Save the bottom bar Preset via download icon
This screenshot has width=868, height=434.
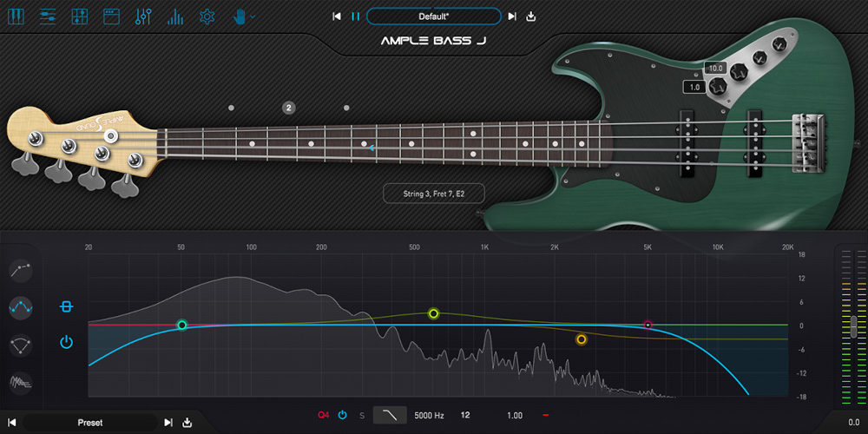(187, 423)
